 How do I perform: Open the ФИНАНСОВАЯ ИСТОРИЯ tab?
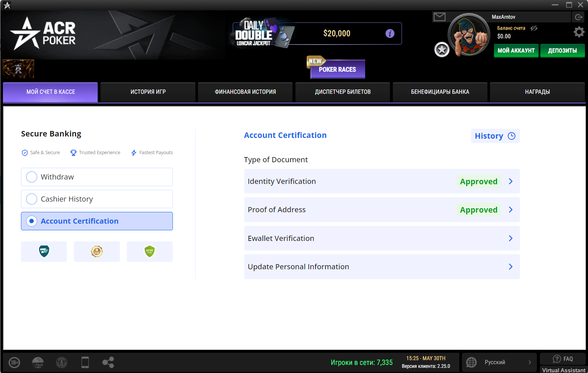pyautogui.click(x=245, y=92)
